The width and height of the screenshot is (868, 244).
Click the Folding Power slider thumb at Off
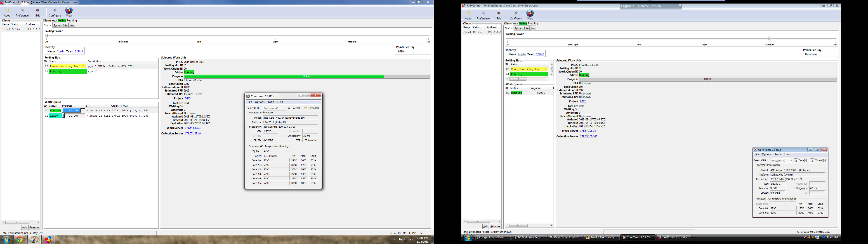tap(47, 35)
